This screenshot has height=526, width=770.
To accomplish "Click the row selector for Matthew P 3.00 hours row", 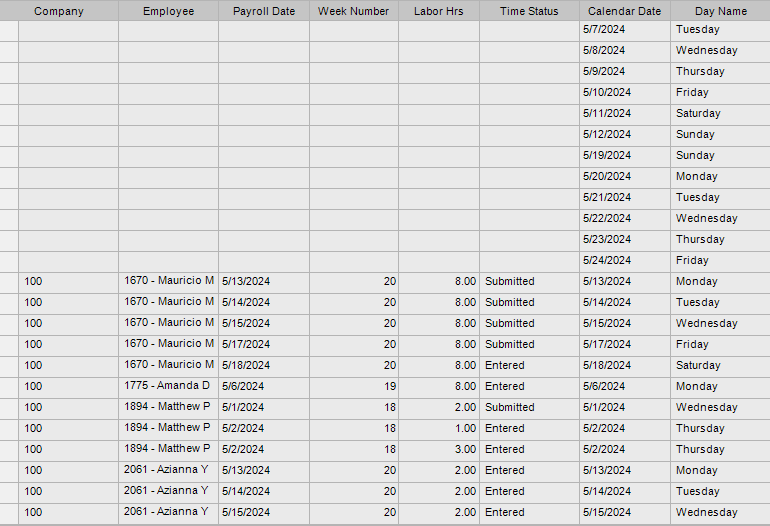I will tap(9, 449).
